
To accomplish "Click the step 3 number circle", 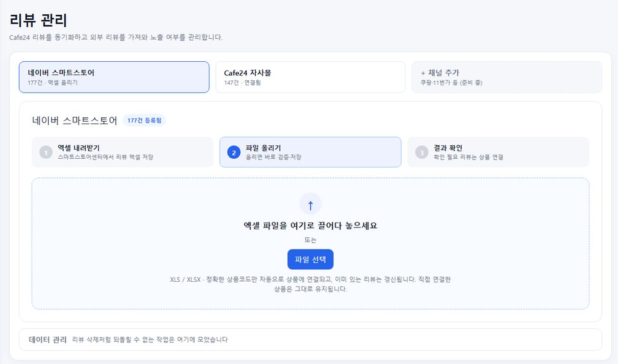I will coord(421,153).
